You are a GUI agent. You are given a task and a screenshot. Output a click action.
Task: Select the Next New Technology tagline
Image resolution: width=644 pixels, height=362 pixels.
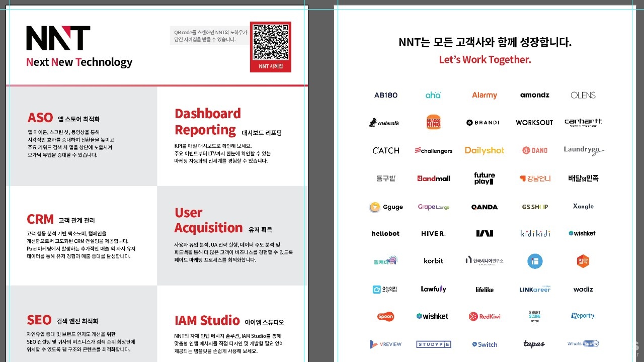point(79,62)
